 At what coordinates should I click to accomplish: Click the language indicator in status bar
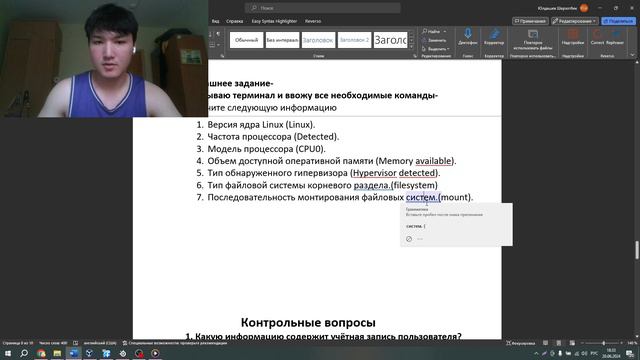pos(100,343)
